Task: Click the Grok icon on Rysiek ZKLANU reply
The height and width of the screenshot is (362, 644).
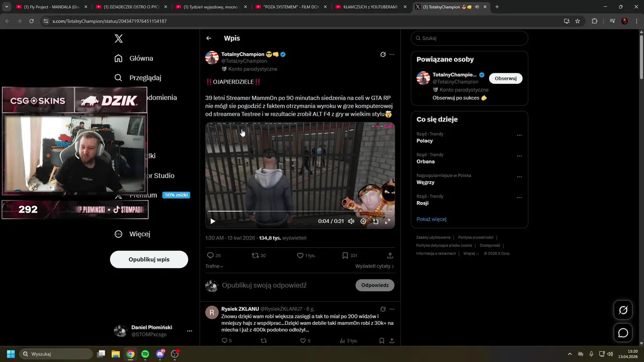Action: tap(383, 309)
